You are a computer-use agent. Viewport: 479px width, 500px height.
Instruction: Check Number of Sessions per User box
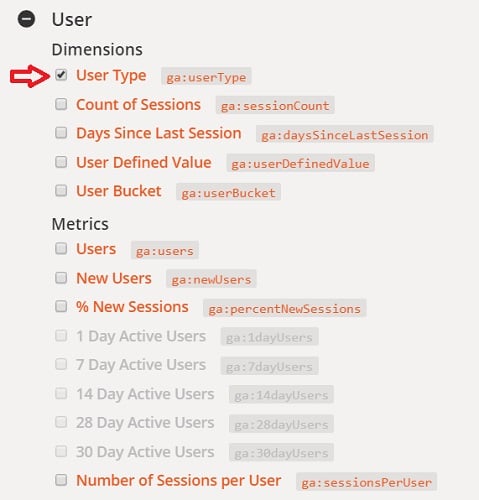pos(61,480)
